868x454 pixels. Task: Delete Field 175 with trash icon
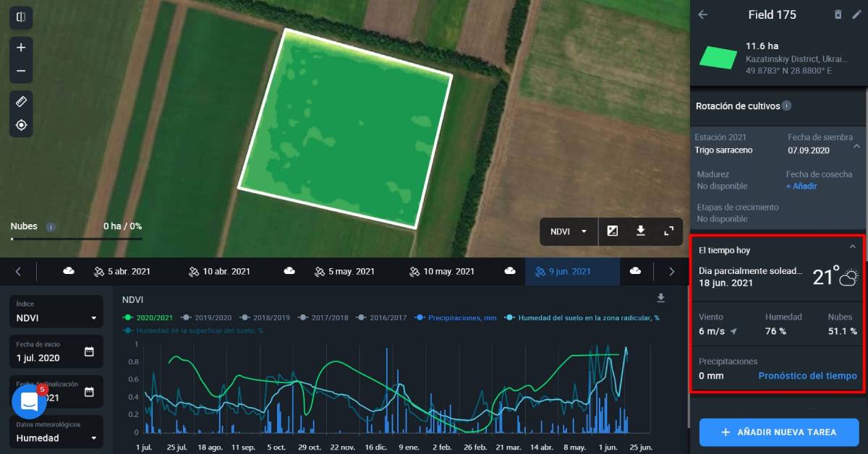(838, 14)
